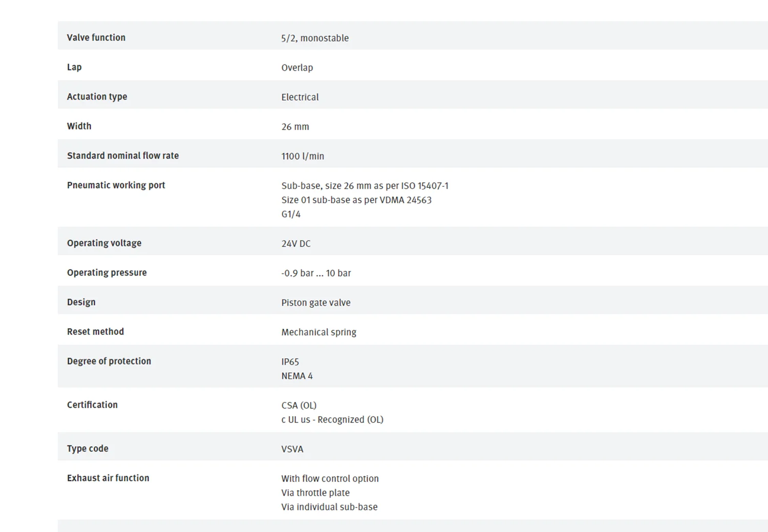This screenshot has width=768, height=532.
Task: Select the "Piston gate valve" design value
Action: [x=315, y=303]
